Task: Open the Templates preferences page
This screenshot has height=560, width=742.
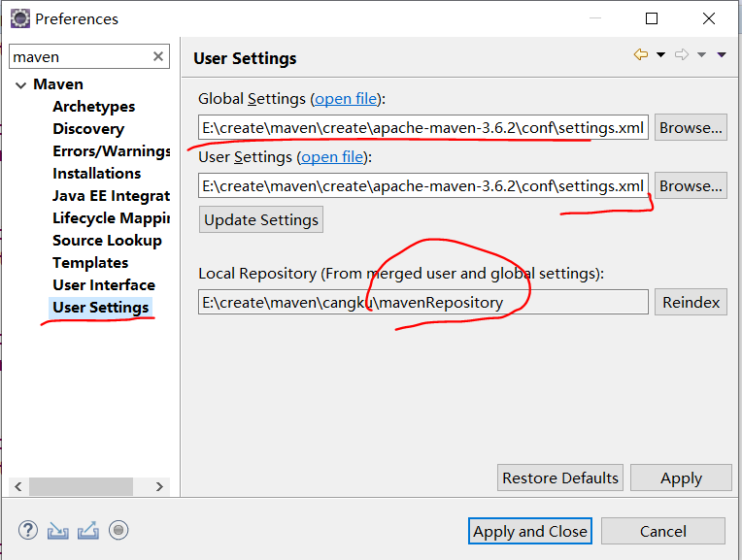Action: tap(90, 262)
